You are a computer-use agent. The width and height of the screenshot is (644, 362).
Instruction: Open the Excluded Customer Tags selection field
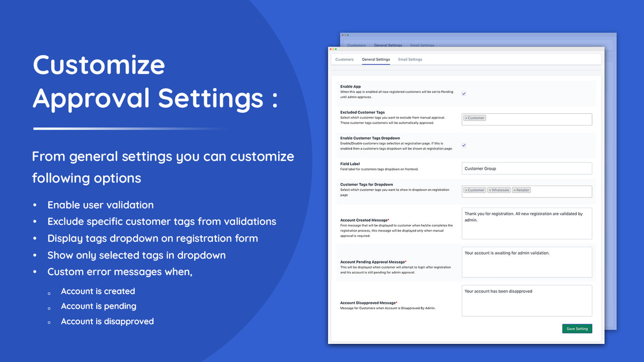tap(543, 119)
